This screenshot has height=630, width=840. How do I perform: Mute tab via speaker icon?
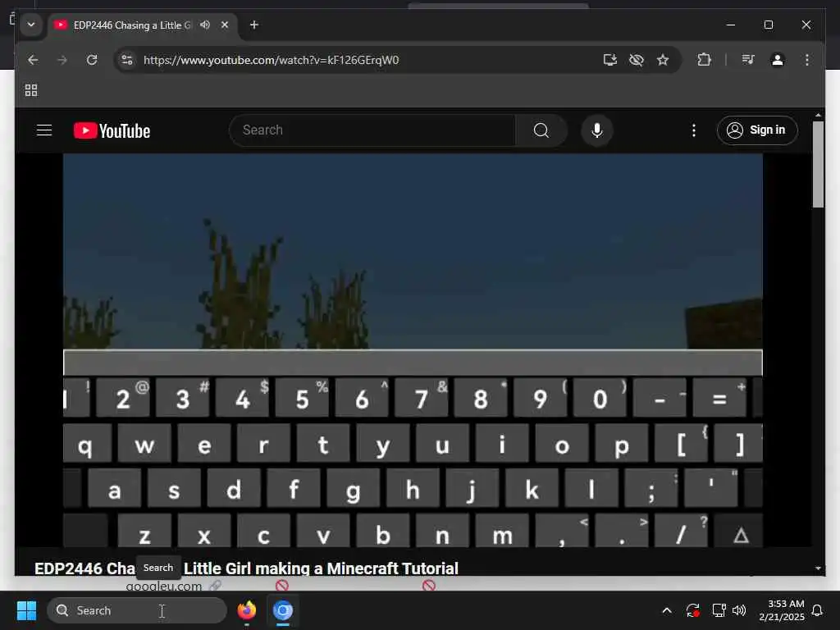[204, 25]
